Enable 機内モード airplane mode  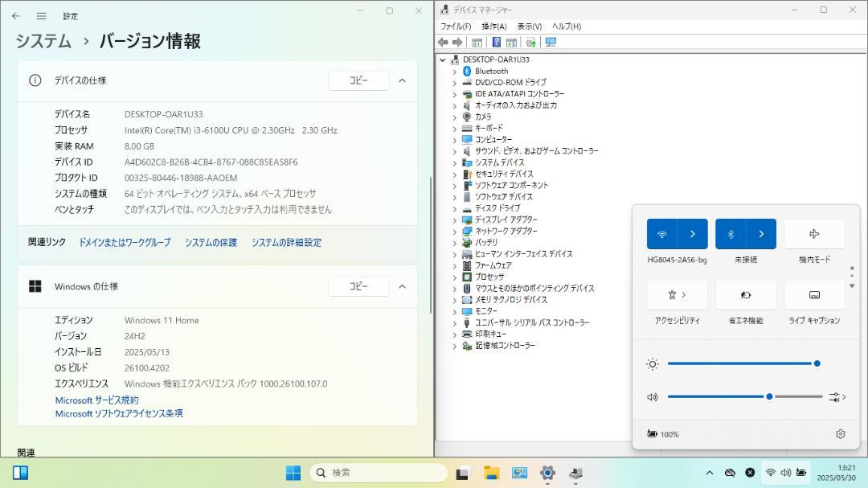pyautogui.click(x=814, y=234)
